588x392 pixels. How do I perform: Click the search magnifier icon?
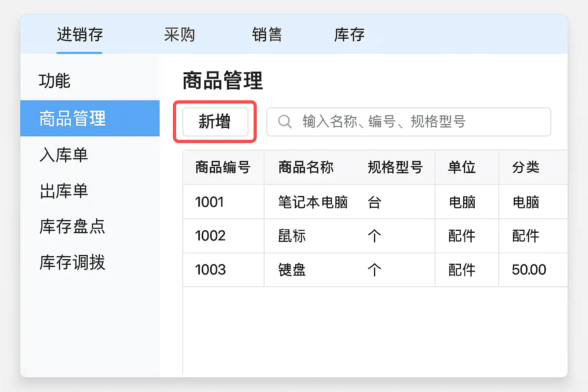(284, 122)
